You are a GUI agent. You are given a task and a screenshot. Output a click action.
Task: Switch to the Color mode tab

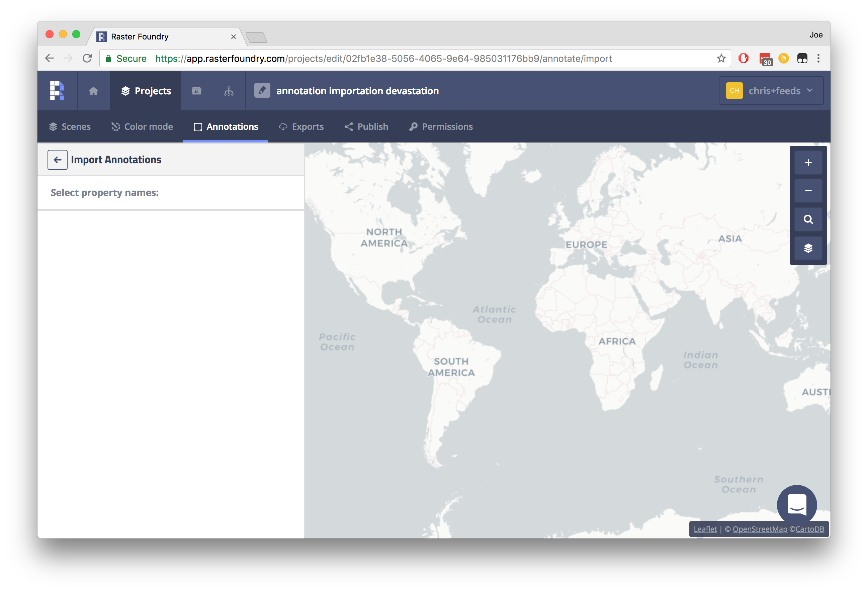click(142, 126)
